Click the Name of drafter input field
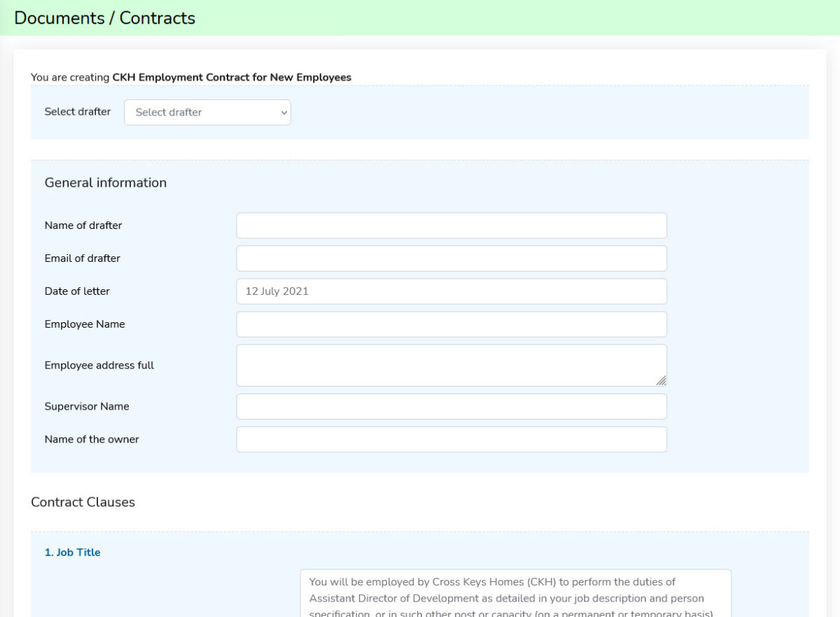 coord(451,225)
